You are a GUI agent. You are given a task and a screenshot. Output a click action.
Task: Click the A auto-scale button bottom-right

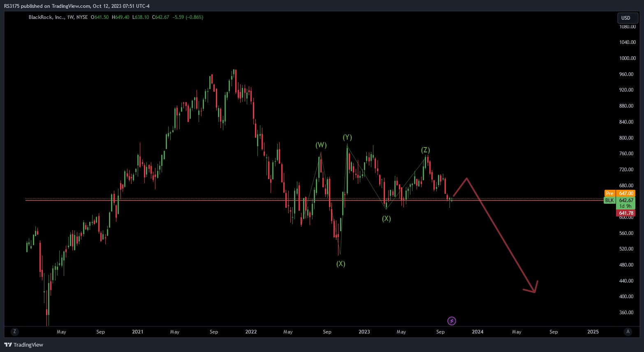point(628,331)
